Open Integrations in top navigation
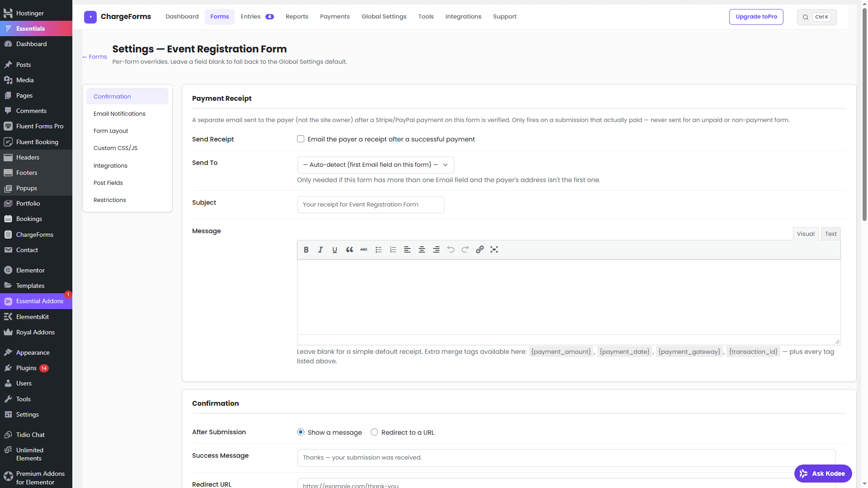 pos(463,17)
